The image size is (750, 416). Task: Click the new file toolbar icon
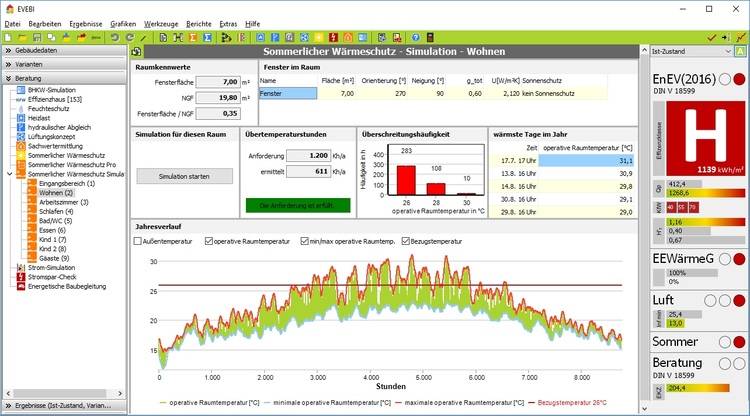pyautogui.click(x=9, y=37)
